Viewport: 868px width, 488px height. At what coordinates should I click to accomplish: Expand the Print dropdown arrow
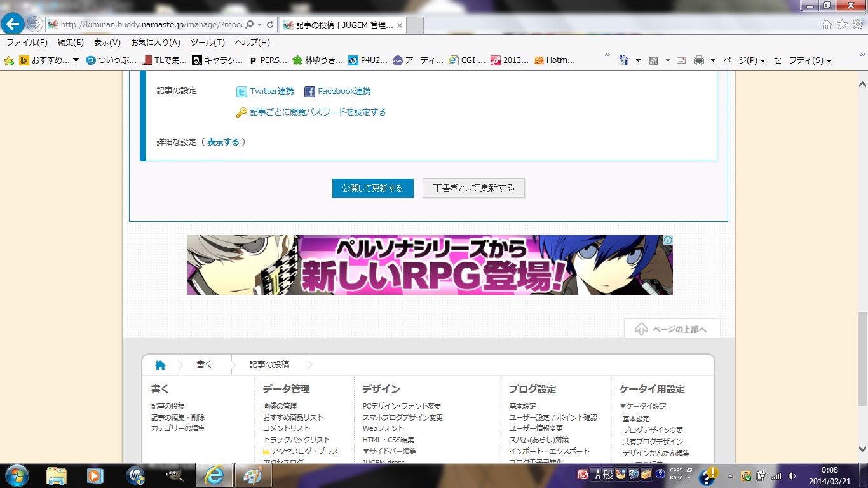click(713, 60)
